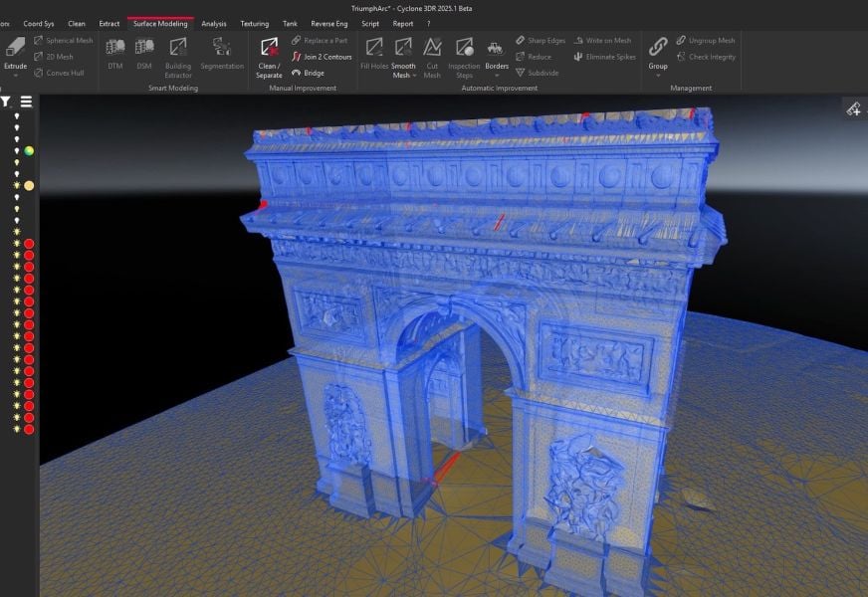Click the pale yellow color dot
The image size is (868, 597).
point(29,186)
